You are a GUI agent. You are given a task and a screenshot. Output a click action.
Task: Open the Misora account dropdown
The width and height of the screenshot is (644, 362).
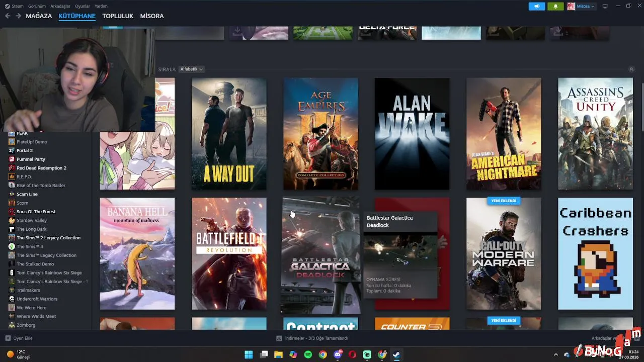(x=582, y=6)
